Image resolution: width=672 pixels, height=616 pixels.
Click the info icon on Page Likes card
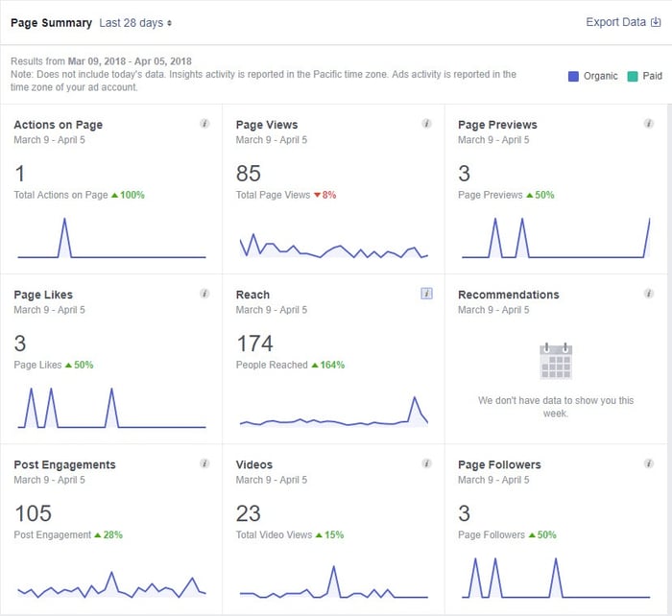pos(204,294)
